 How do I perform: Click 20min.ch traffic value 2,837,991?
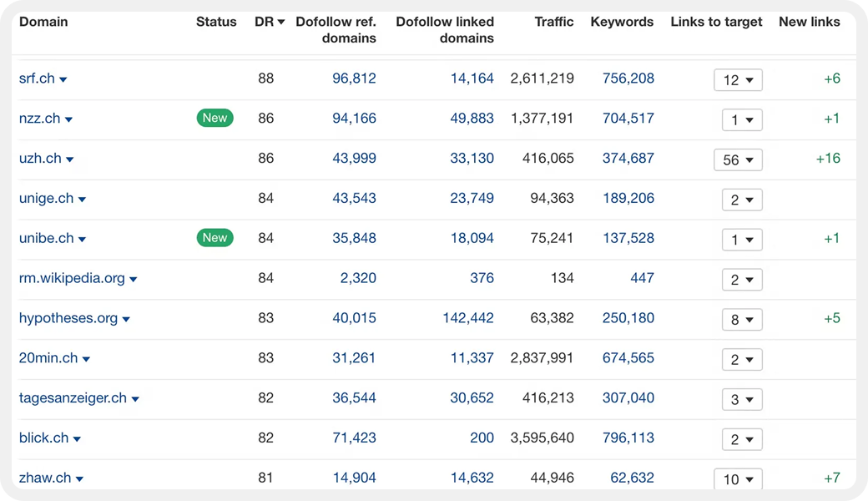click(x=542, y=358)
